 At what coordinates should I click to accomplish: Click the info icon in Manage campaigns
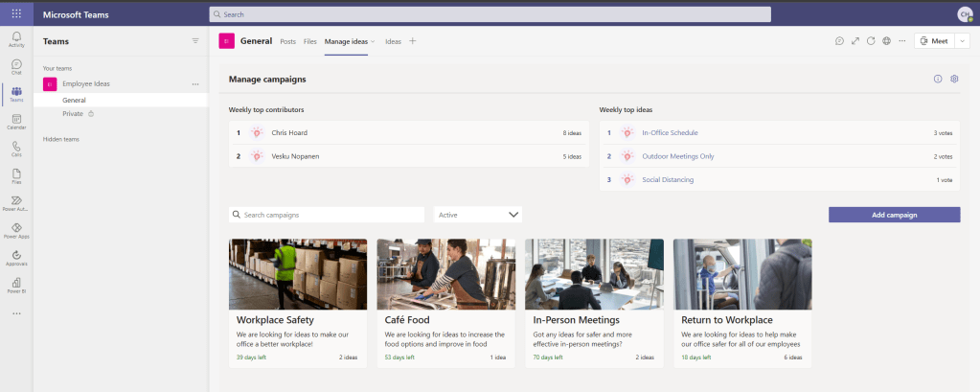pyautogui.click(x=938, y=79)
